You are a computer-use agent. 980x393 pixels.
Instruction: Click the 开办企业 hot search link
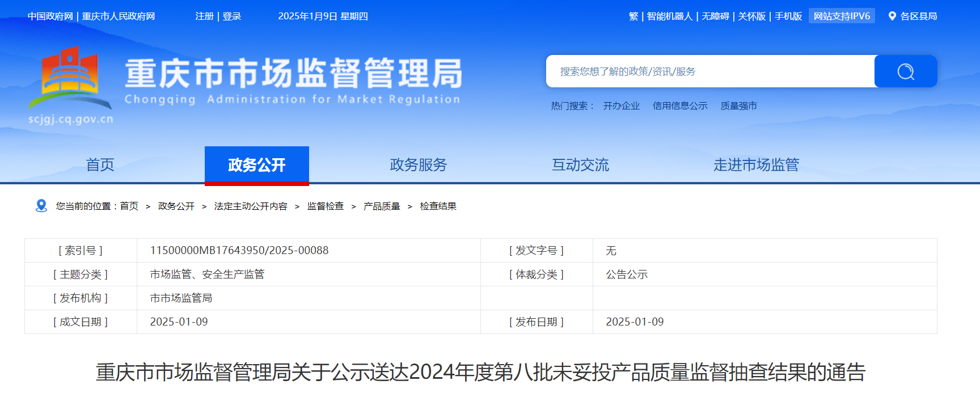(621, 106)
